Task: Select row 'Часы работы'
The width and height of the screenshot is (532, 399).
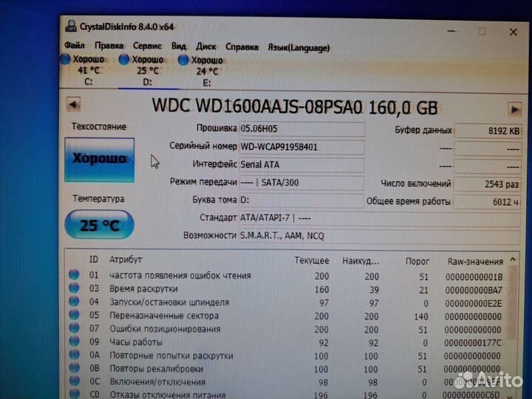Action: point(287,342)
